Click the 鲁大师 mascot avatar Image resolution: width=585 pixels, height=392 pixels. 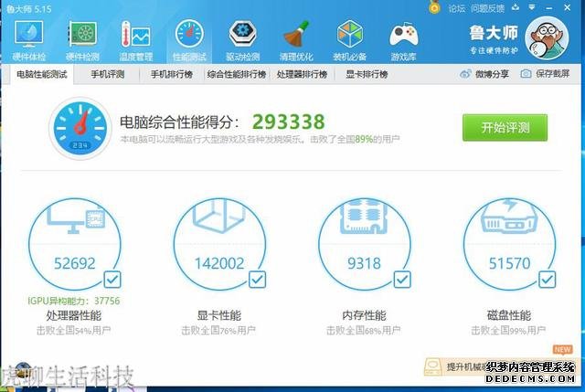click(x=547, y=37)
